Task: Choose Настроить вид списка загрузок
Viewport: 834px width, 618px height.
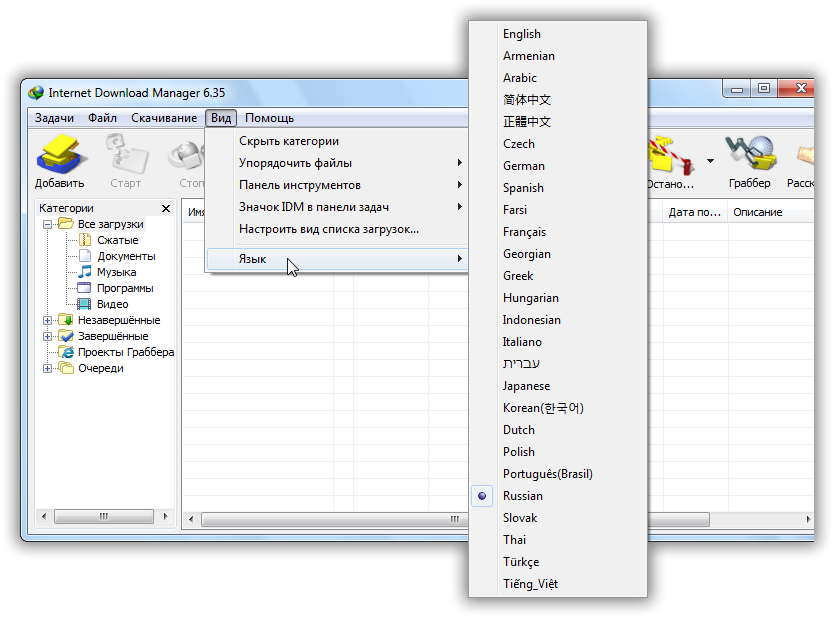Action: coord(337,229)
